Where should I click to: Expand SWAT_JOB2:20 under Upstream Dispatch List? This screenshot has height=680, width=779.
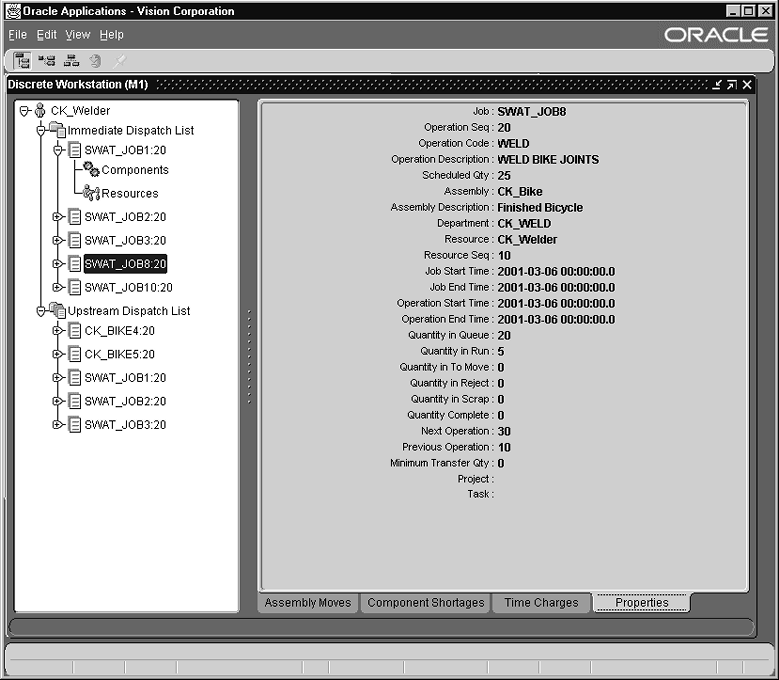[x=58, y=401]
